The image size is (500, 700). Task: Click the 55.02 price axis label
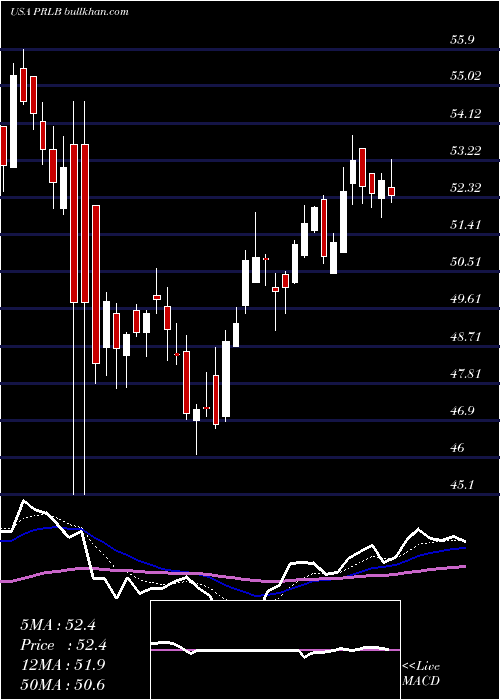(466, 76)
